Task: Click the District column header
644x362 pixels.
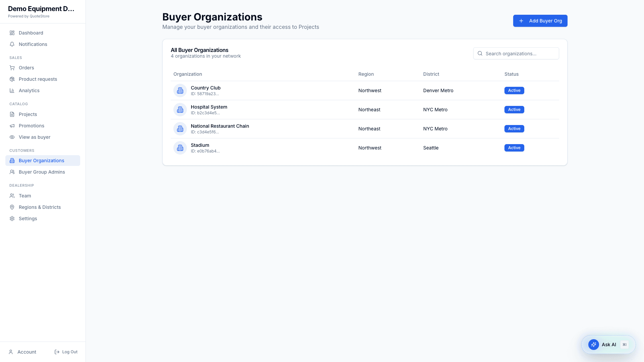Action: 431,74
